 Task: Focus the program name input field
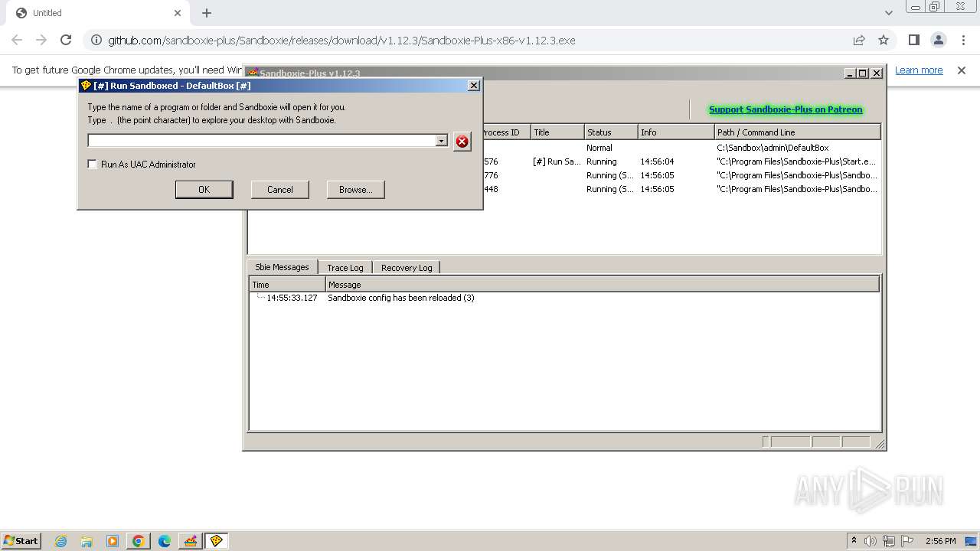(262, 141)
